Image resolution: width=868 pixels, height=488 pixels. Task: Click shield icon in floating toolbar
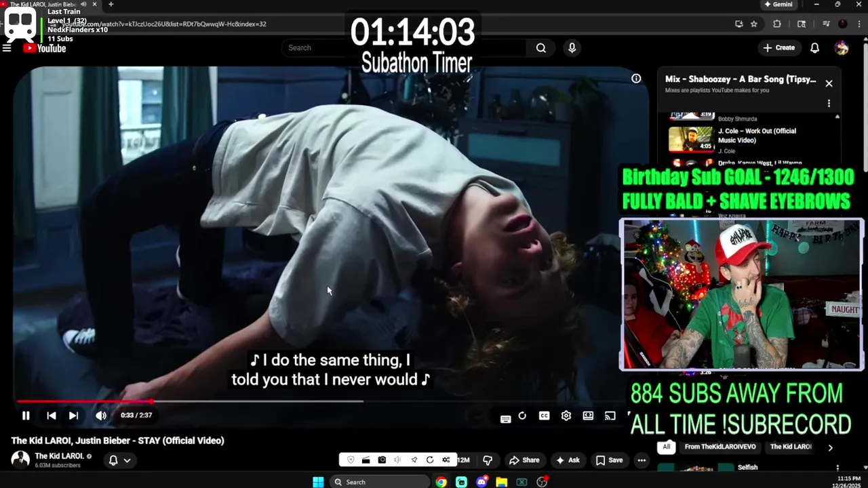[x=351, y=460]
